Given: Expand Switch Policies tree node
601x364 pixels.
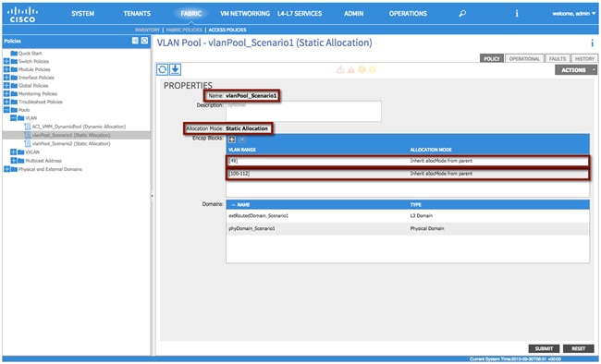Looking at the screenshot, I should pyautogui.click(x=6, y=61).
